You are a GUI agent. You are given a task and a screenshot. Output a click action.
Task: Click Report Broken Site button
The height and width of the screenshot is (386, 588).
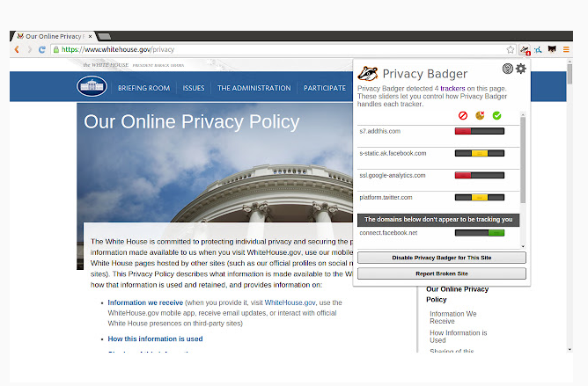(x=441, y=273)
